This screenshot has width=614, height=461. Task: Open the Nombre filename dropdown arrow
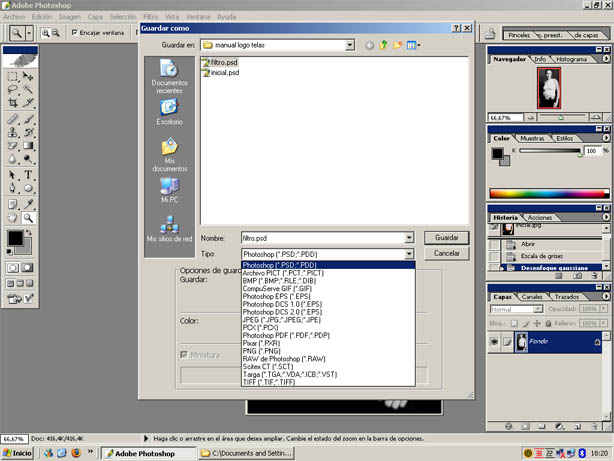(409, 238)
